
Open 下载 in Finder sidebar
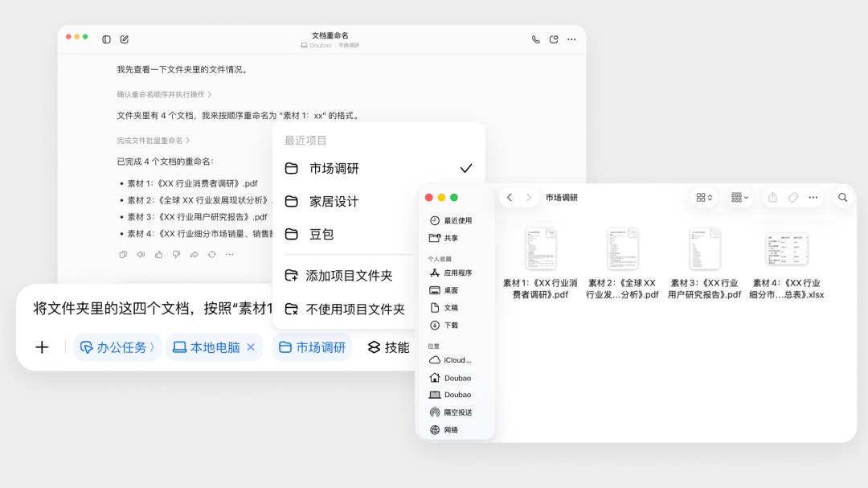point(444,326)
